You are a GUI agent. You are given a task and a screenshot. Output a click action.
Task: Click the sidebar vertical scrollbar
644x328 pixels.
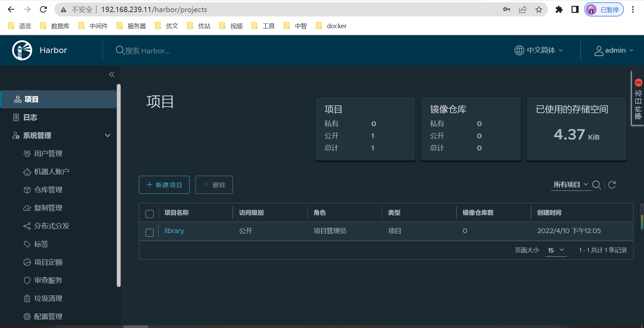[x=118, y=185]
